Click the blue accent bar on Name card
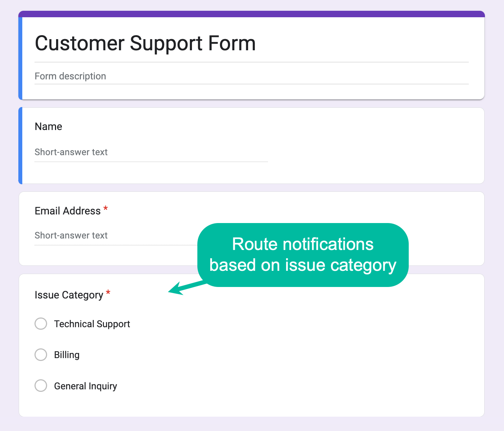Viewport: 504px width, 431px height. click(x=20, y=145)
